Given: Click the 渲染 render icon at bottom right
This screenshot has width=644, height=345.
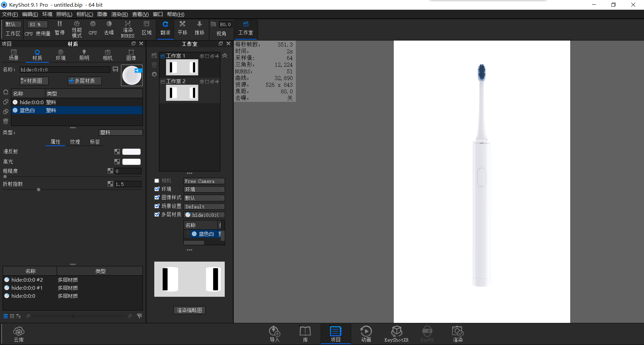Looking at the screenshot, I should coord(458,333).
